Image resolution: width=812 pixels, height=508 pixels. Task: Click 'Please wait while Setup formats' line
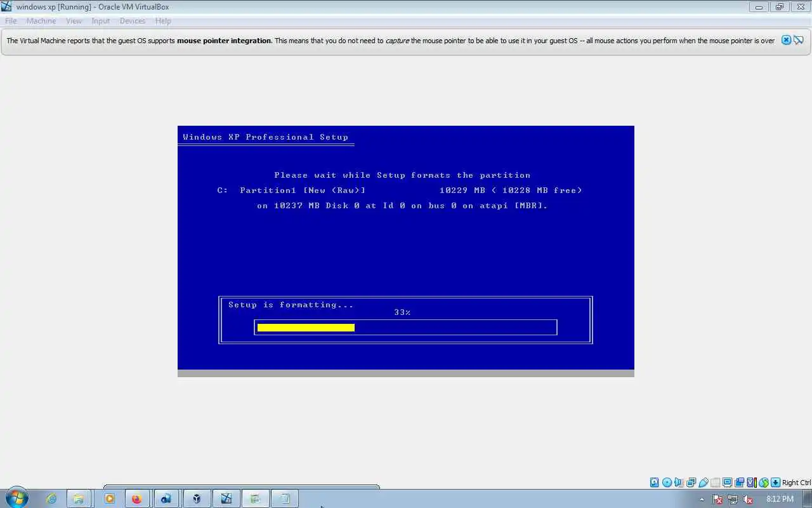402,175
